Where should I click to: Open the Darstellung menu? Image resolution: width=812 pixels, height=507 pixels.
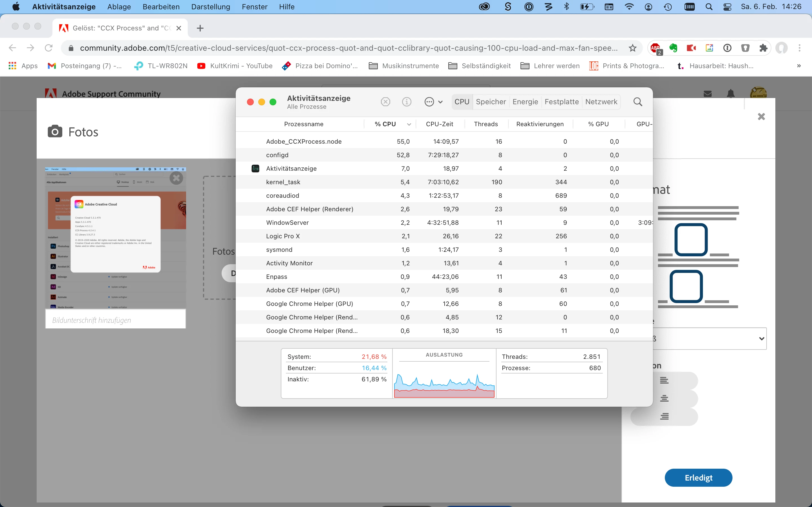[210, 7]
